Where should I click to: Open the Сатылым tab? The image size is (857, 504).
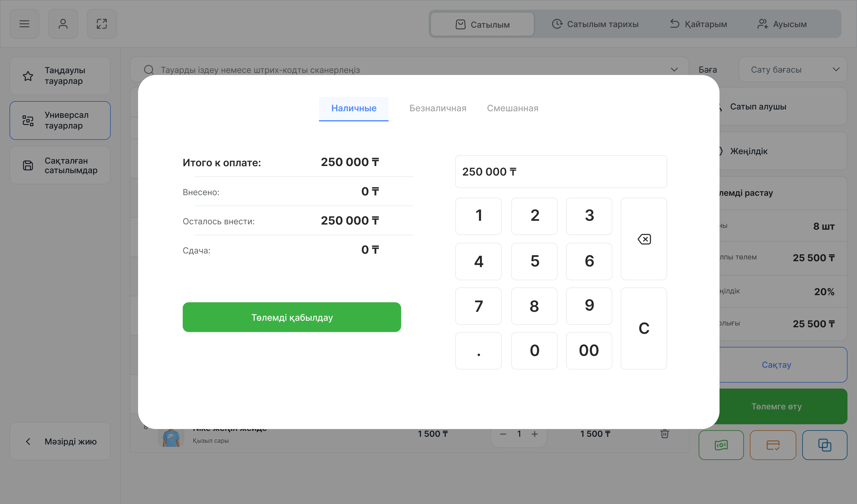click(x=482, y=24)
